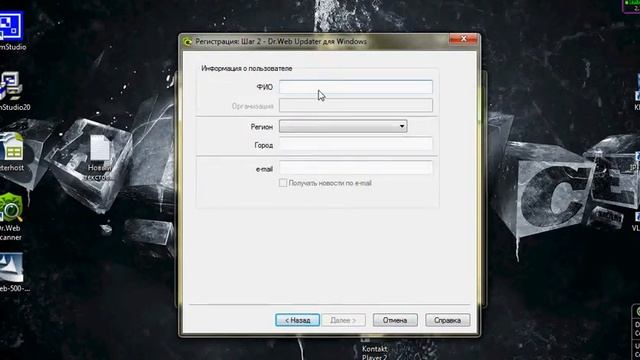This screenshot has width=640, height=360.
Task: Click the ФИО name input field
Action: (x=356, y=87)
